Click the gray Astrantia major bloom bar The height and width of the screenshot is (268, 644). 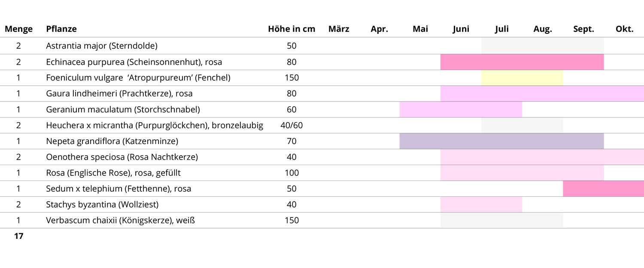point(542,46)
